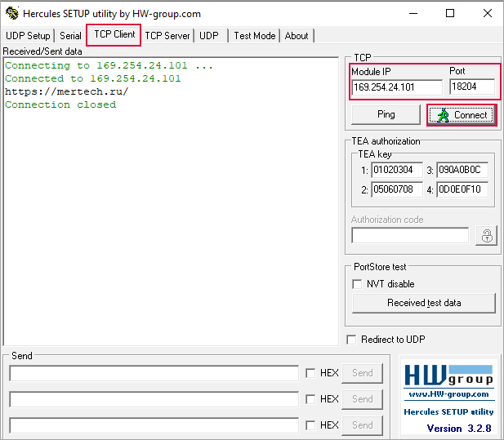Click the first Send text field

(x=154, y=373)
